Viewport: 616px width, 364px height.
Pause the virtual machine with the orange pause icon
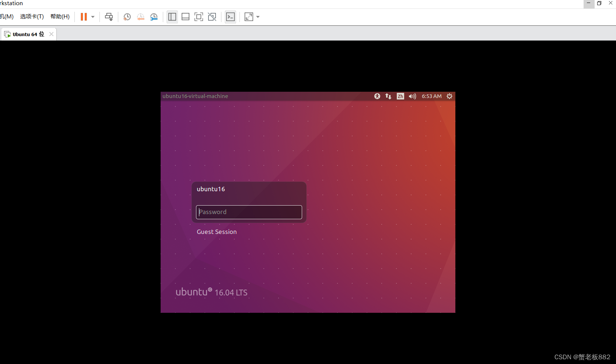84,17
